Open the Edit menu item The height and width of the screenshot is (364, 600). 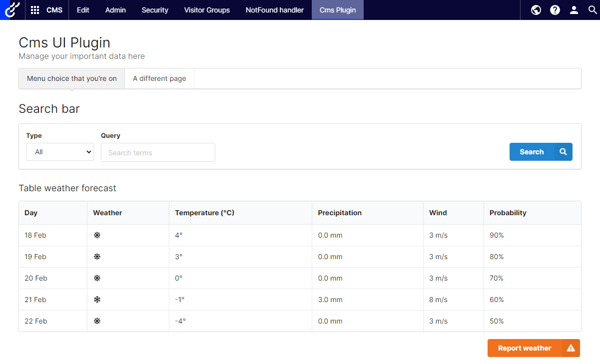(x=83, y=10)
